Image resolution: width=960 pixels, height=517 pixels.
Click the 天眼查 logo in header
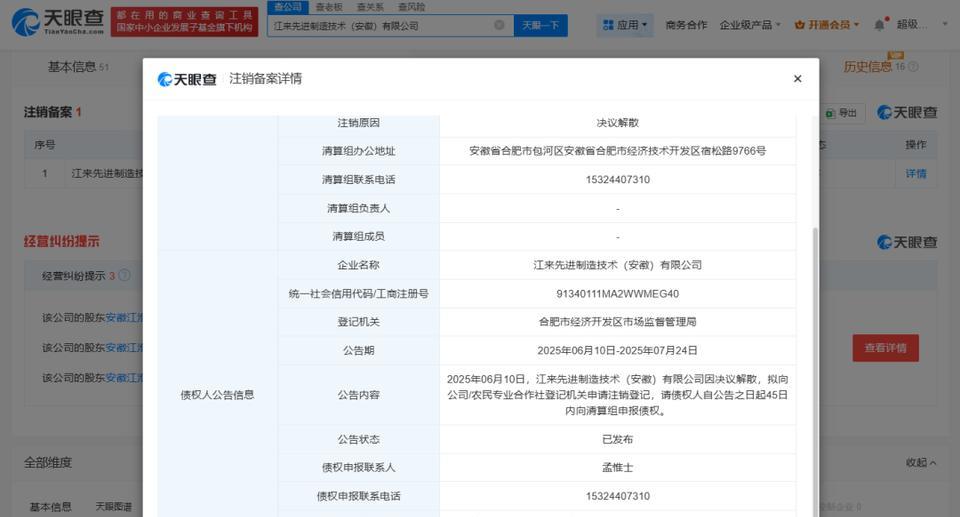click(x=58, y=22)
